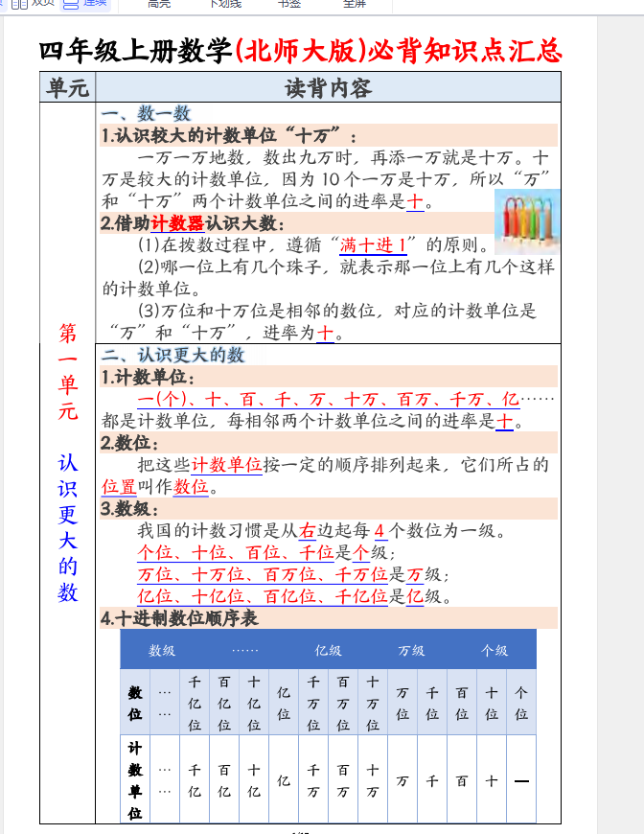Screen dimensions: 644x834
Task: Click the 高亮 highlight tool
Action: [160, 4]
